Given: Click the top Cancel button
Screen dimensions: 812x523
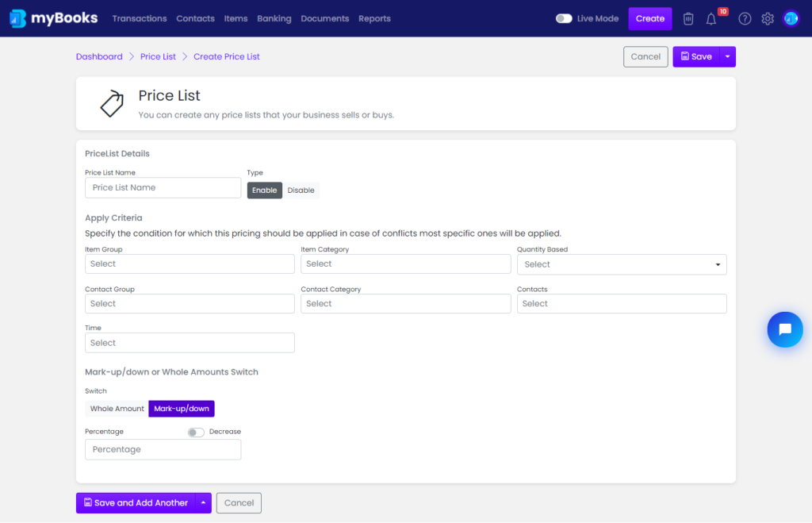Looking at the screenshot, I should point(645,56).
